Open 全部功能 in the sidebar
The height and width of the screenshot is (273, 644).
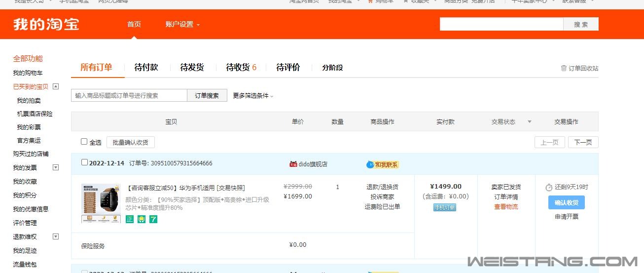[x=28, y=59]
